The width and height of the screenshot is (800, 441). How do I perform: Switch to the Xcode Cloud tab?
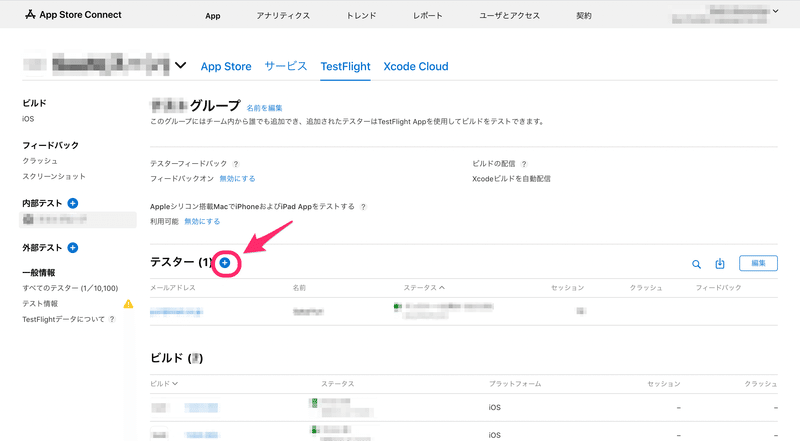416,66
